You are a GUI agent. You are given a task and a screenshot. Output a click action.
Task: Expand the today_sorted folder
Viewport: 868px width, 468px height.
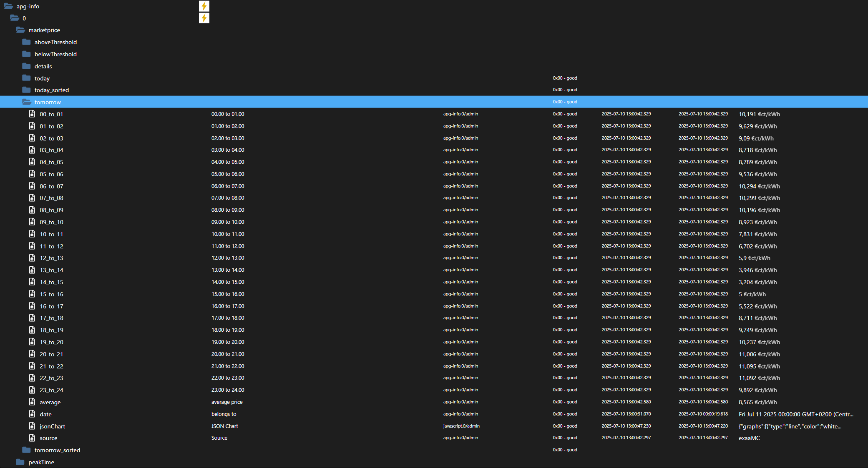coord(27,90)
